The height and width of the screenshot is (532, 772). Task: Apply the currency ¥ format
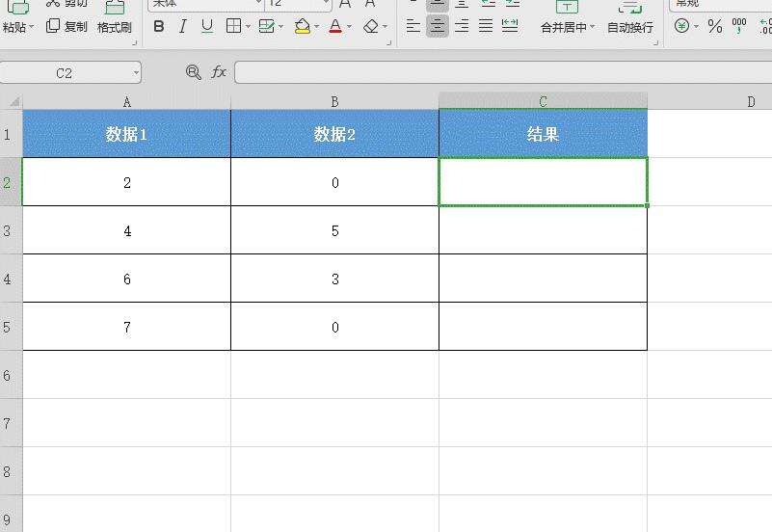pyautogui.click(x=682, y=26)
